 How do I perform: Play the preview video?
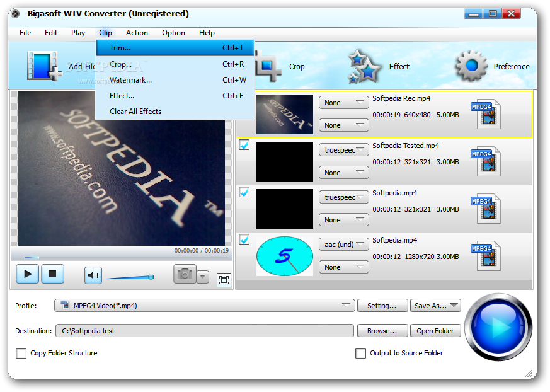[x=27, y=274]
